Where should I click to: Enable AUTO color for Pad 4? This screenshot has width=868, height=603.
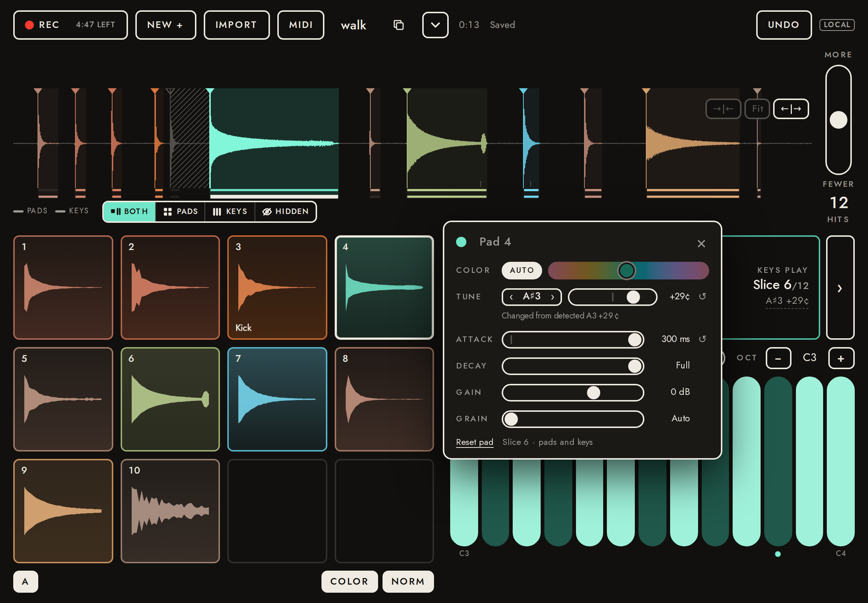(x=522, y=271)
